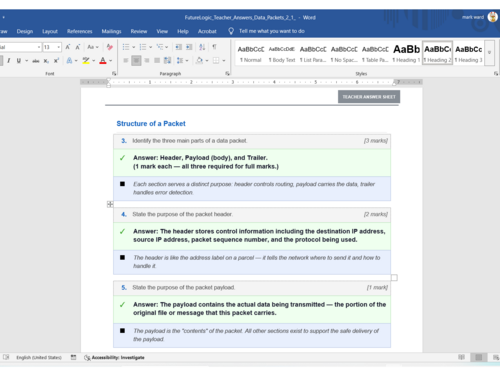Open Change Case dropdown
500x375 pixels.
click(x=93, y=47)
